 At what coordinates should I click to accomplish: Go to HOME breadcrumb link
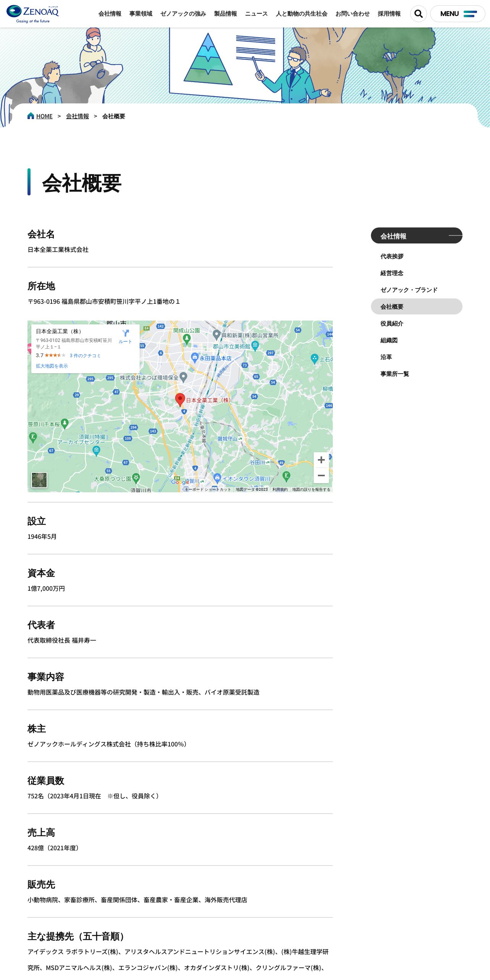[44, 116]
